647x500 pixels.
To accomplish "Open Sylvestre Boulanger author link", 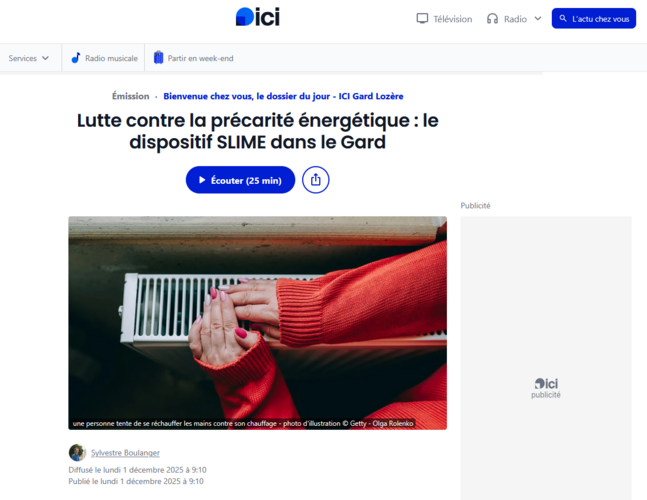I will (125, 453).
